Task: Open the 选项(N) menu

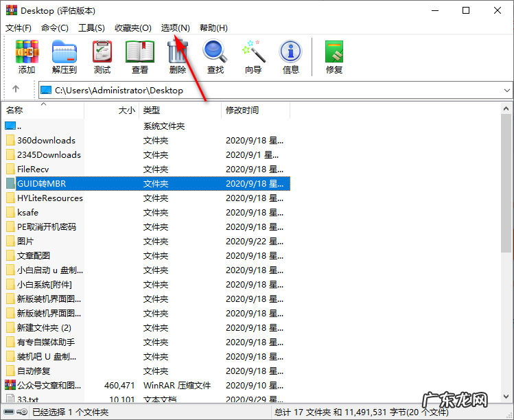Action: pyautogui.click(x=176, y=28)
